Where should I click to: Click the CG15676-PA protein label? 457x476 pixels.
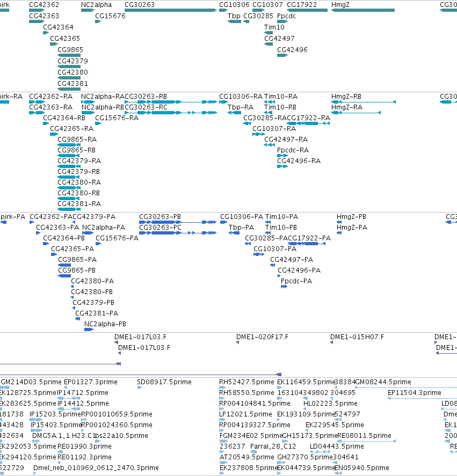click(x=117, y=238)
